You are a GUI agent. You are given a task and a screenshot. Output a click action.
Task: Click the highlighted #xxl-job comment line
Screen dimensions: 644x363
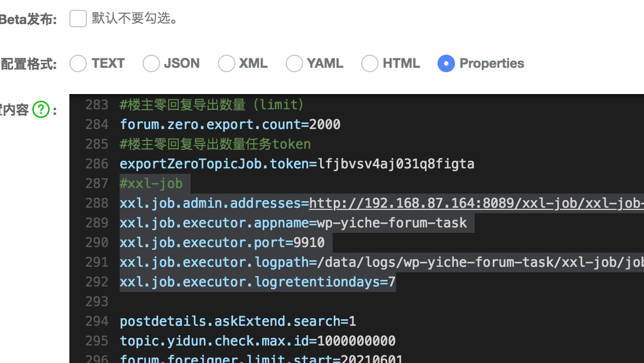151,183
